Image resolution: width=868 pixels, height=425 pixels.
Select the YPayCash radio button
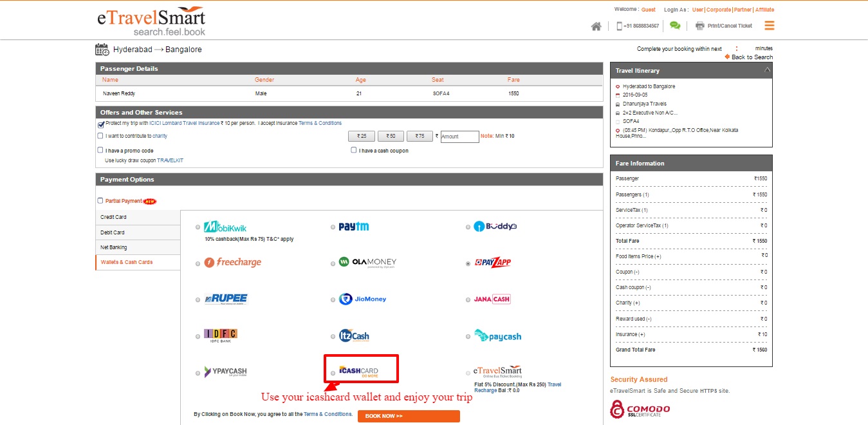[x=198, y=373]
